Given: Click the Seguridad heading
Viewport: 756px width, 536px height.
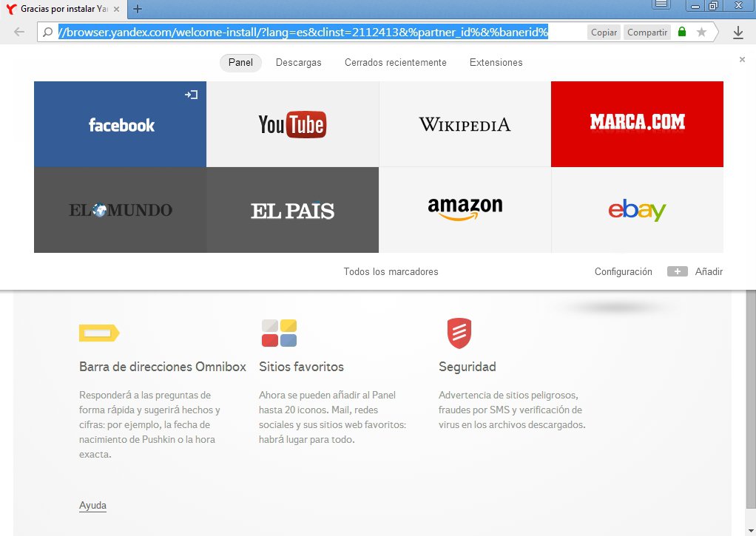Looking at the screenshot, I should tap(468, 367).
